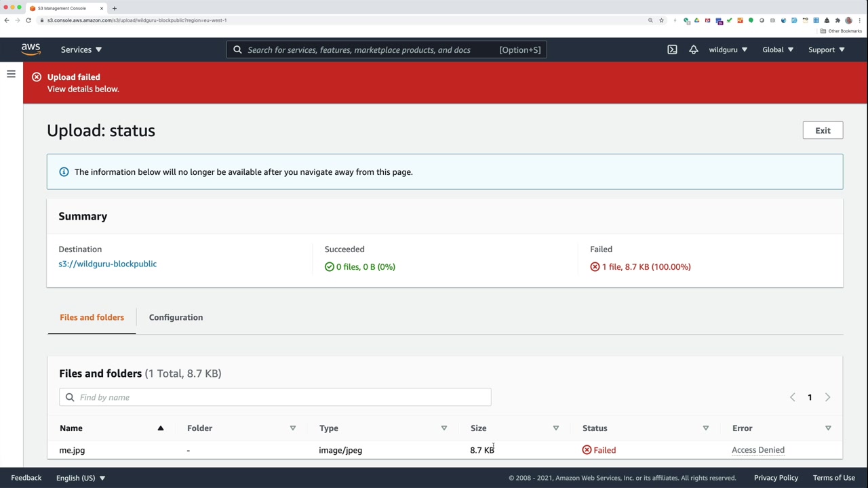Viewport: 868px width, 488px height.
Task: Click the Find by name filter field
Action: (275, 397)
